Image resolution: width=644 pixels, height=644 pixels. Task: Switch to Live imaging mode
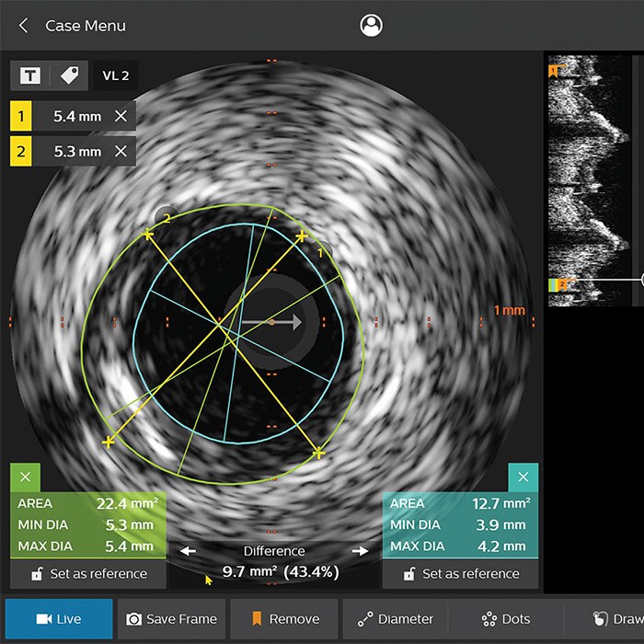(x=59, y=619)
